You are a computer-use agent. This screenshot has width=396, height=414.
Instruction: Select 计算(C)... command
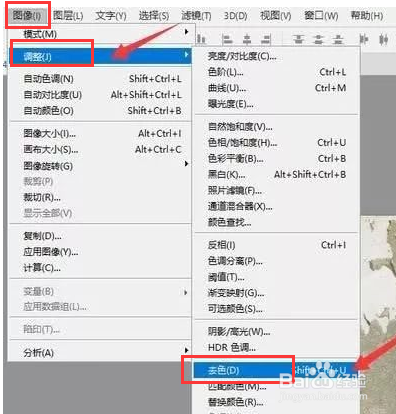point(100,267)
